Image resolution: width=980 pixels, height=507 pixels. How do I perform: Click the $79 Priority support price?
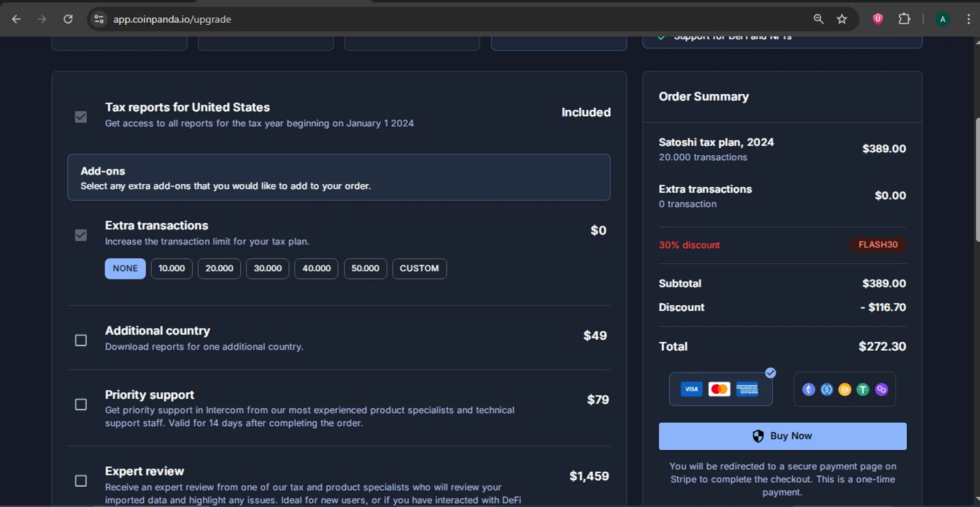point(598,400)
